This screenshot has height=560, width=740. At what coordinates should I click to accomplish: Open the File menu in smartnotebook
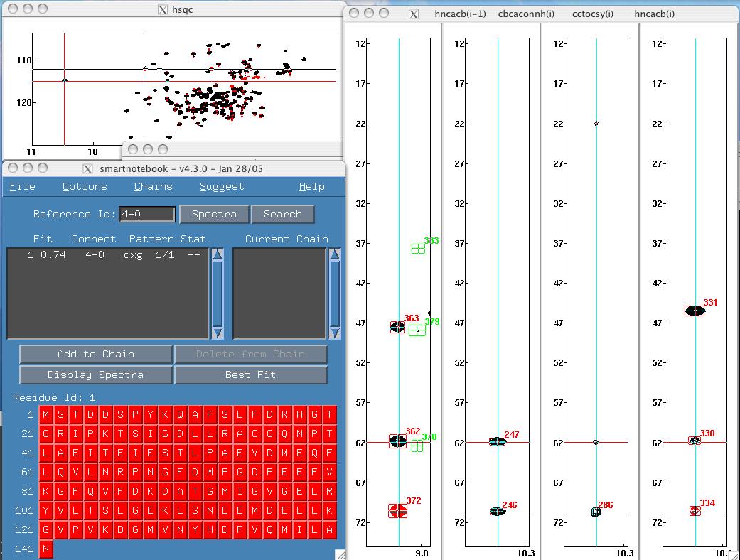pyautogui.click(x=22, y=187)
